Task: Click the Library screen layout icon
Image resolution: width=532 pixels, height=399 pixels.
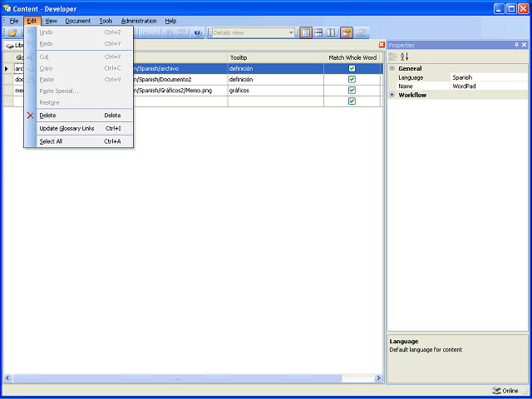Action: (x=306, y=32)
